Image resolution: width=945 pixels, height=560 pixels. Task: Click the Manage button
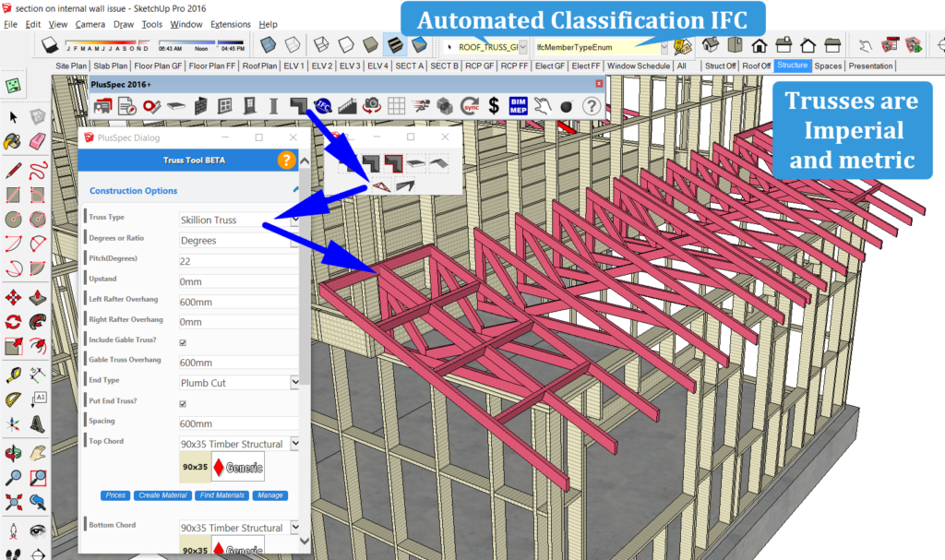click(270, 495)
